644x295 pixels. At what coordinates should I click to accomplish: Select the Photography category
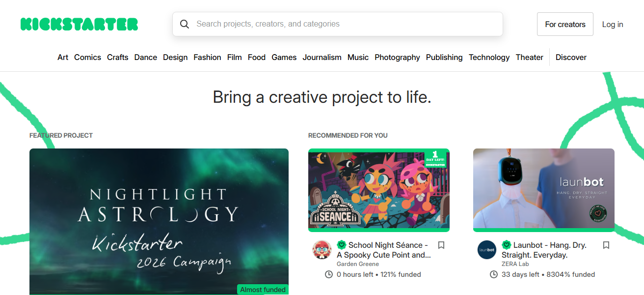397,57
